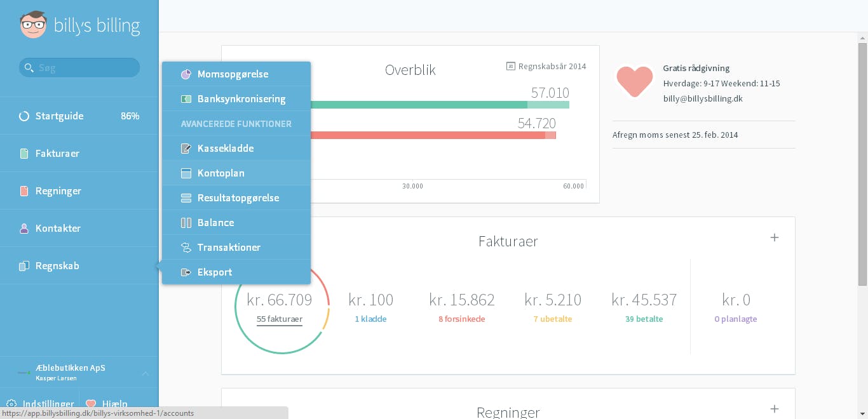Image resolution: width=868 pixels, height=419 pixels.
Task: Click the Momsopgørelse pie chart icon
Action: click(x=186, y=74)
